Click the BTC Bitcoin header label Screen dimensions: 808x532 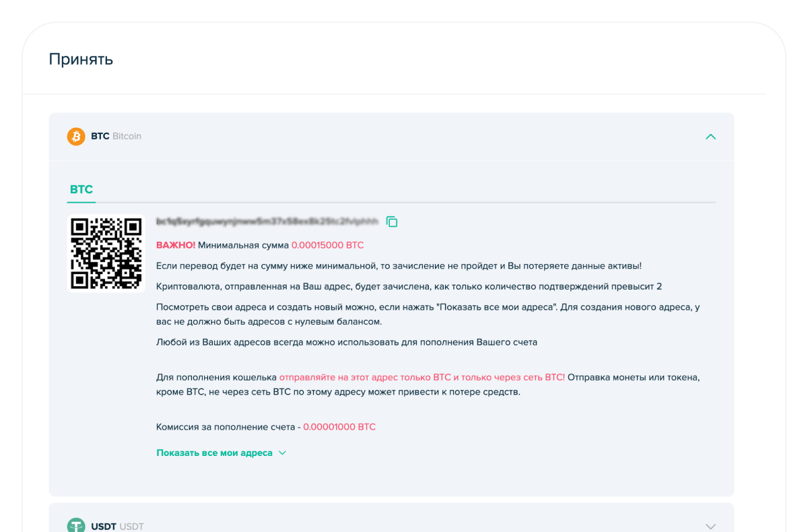(x=116, y=137)
